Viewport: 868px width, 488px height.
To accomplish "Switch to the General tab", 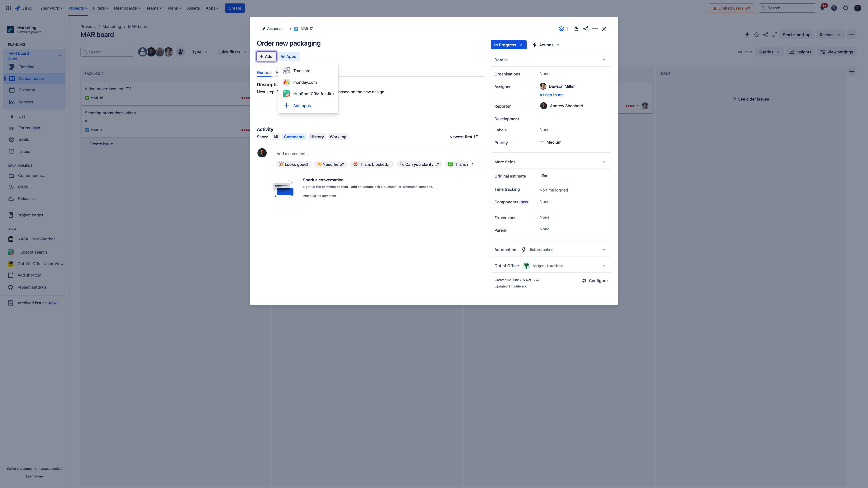I will tap(264, 73).
